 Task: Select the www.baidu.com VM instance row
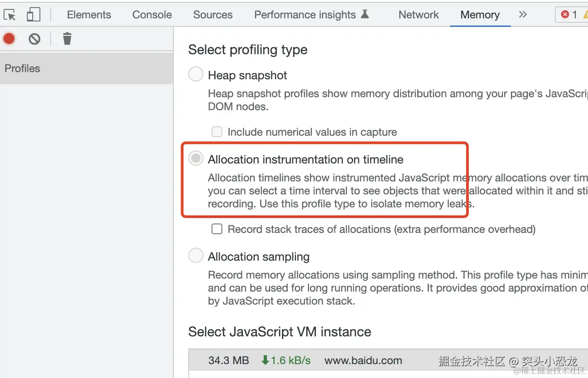pyautogui.click(x=363, y=361)
